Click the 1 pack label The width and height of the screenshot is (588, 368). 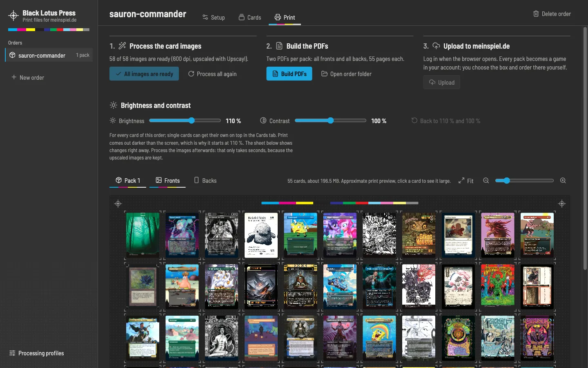pos(82,55)
